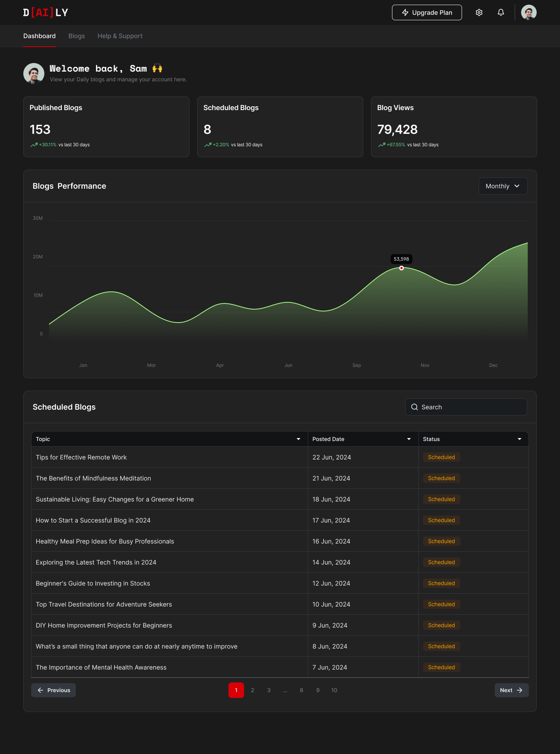Open the Status column filter dropdown
This screenshot has width=560, height=754.
pyautogui.click(x=519, y=439)
